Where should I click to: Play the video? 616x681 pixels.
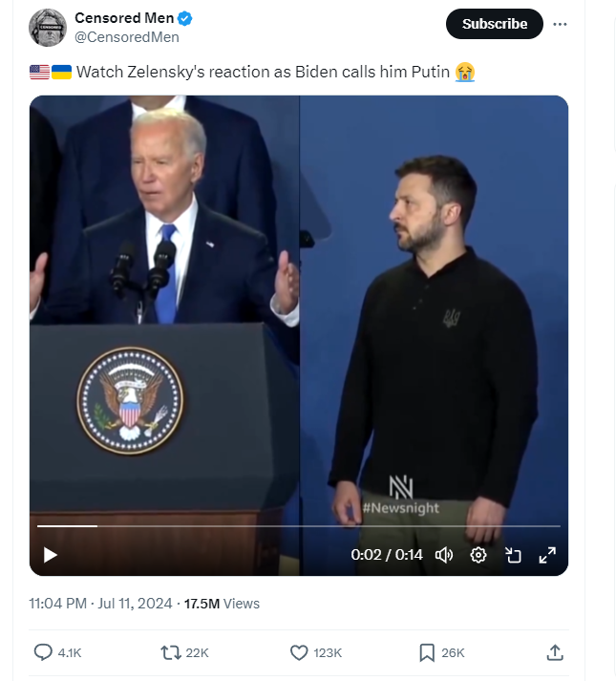pyautogui.click(x=51, y=555)
